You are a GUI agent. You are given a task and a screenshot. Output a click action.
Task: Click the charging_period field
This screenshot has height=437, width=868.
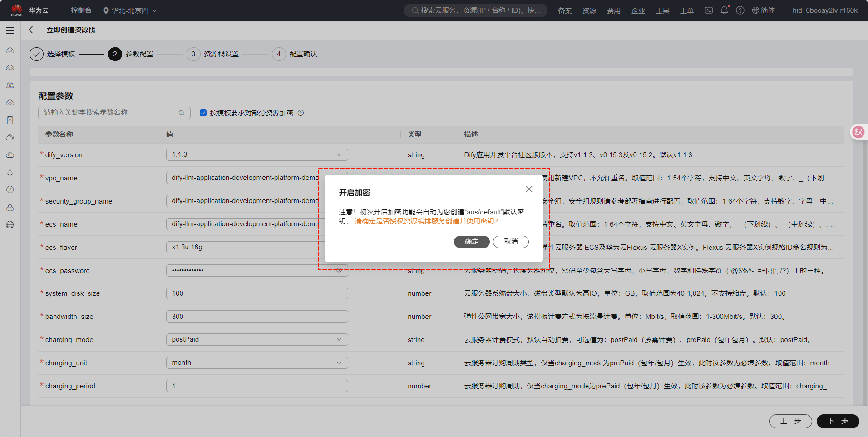click(x=257, y=386)
